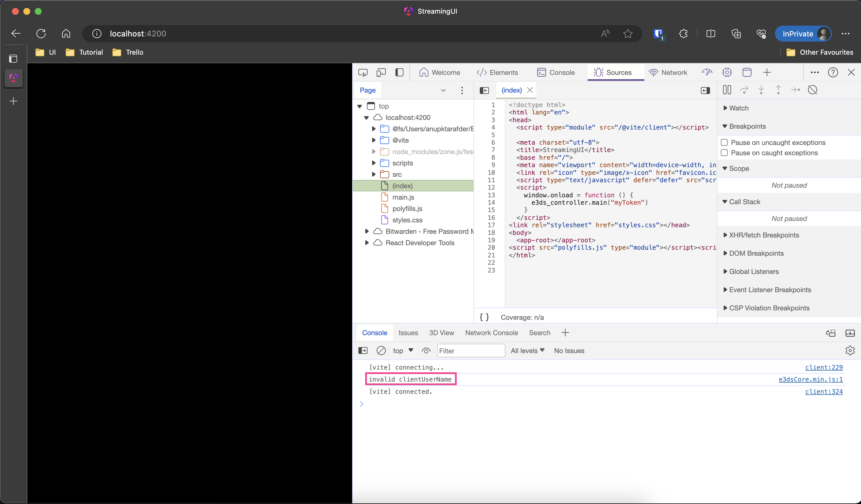Activate the inspect element picker tool

pos(363,72)
